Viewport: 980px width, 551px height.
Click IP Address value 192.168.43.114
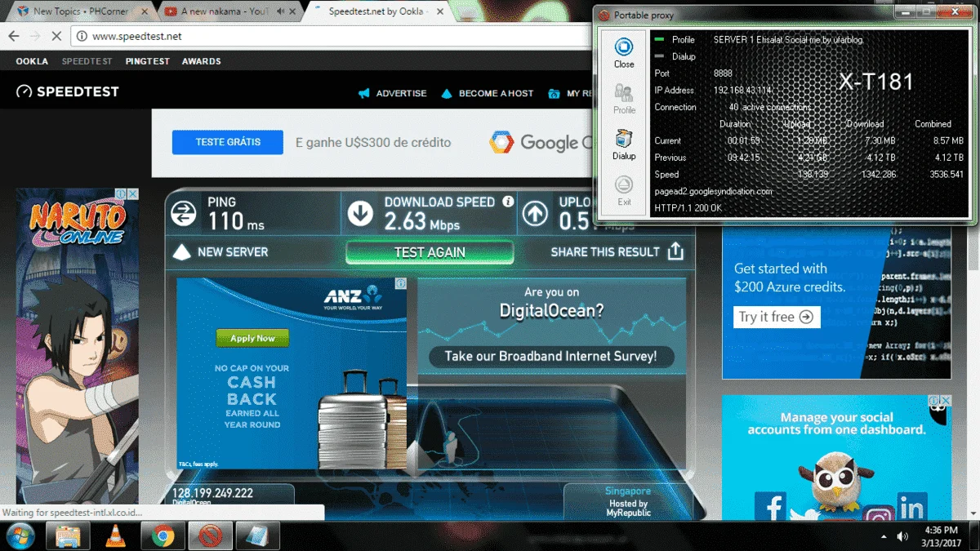point(742,91)
